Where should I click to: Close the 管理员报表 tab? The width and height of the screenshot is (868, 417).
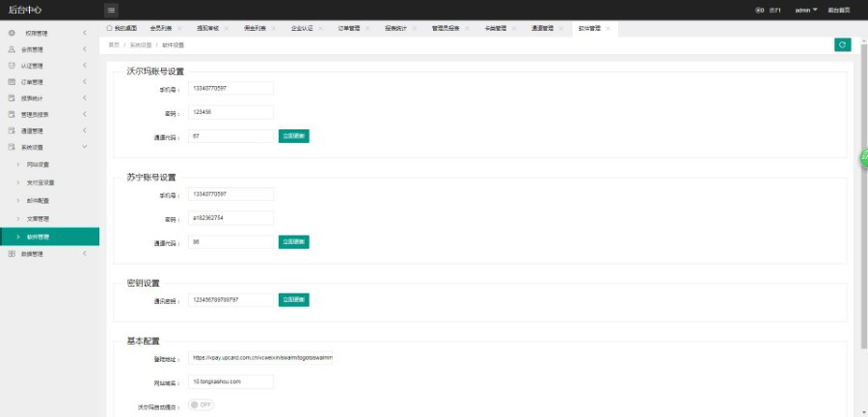[x=467, y=28]
